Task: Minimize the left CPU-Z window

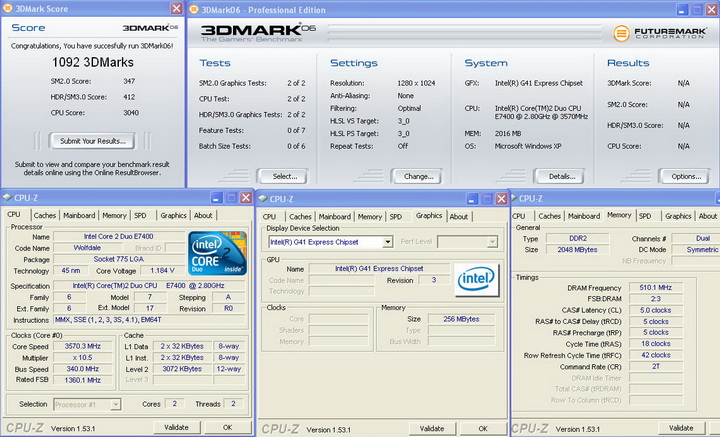Action: pos(216,198)
